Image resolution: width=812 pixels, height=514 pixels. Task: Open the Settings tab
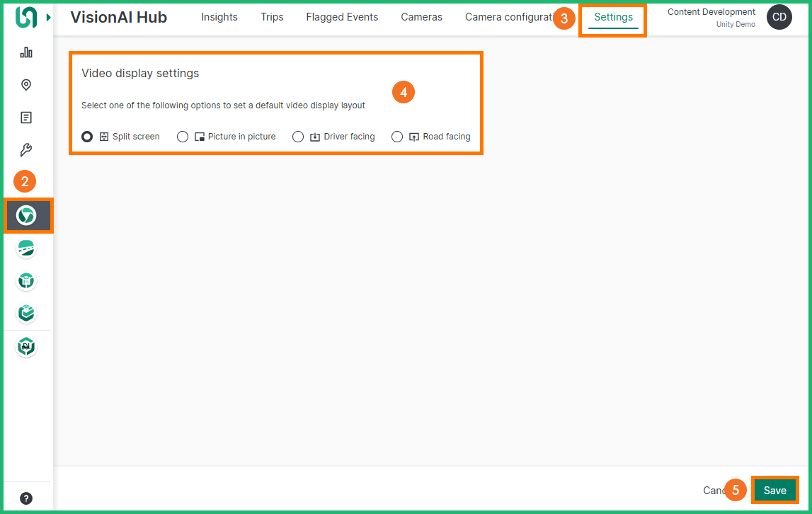(x=613, y=17)
